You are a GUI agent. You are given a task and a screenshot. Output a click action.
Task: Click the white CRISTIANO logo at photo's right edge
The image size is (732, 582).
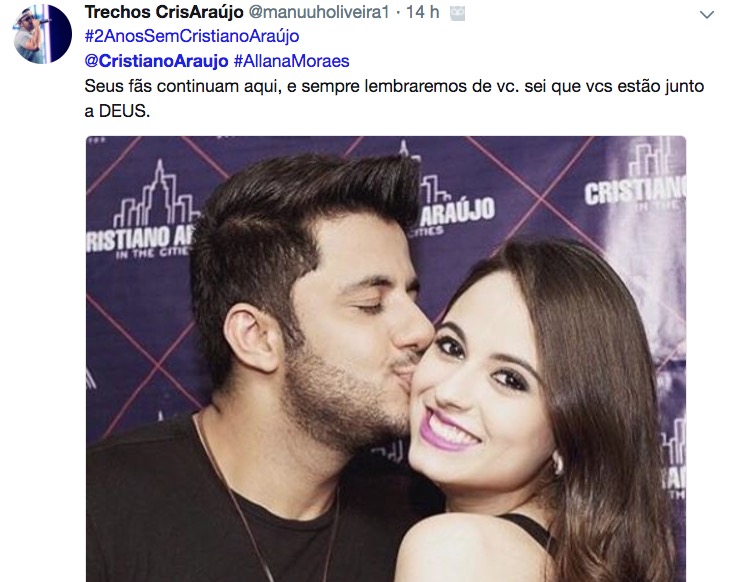[x=635, y=190]
